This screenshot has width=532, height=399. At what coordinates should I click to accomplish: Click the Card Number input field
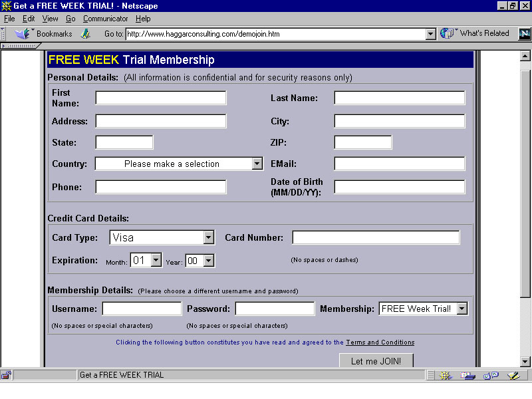point(376,237)
